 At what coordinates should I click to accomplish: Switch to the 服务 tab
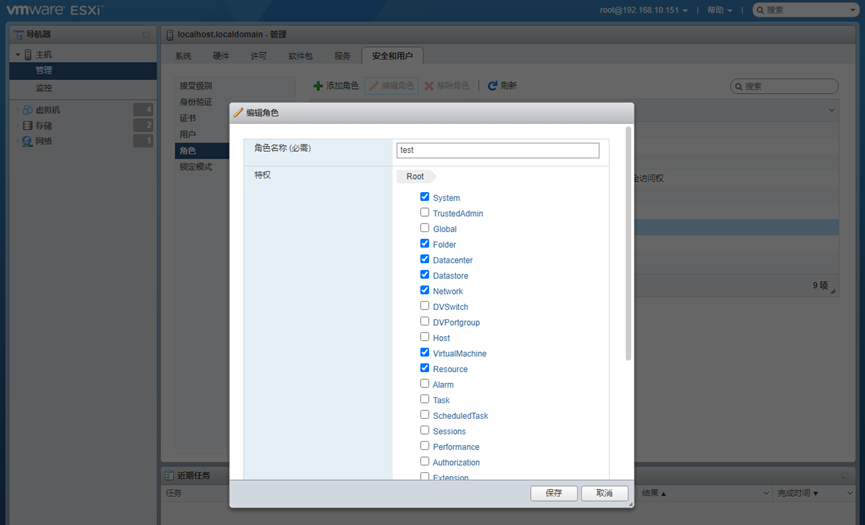click(x=342, y=56)
